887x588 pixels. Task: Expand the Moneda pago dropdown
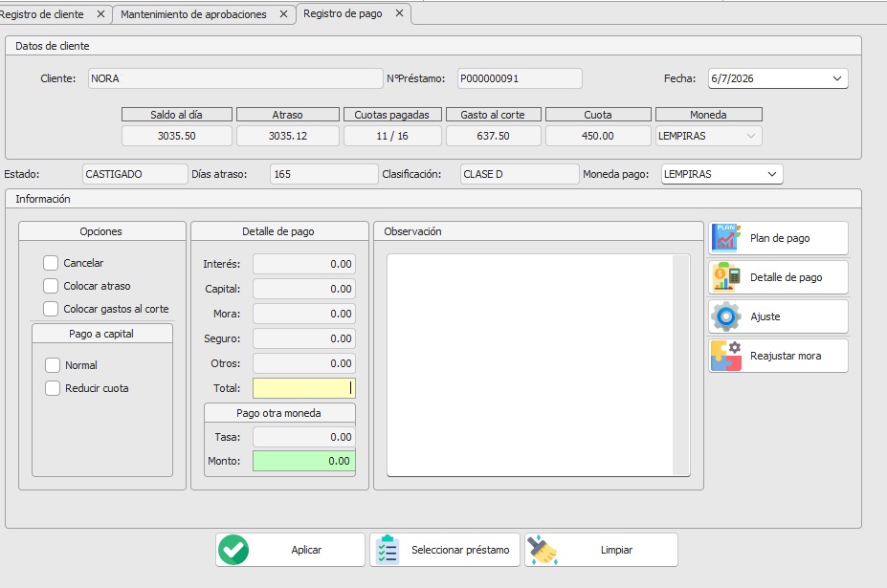pyautogui.click(x=772, y=174)
